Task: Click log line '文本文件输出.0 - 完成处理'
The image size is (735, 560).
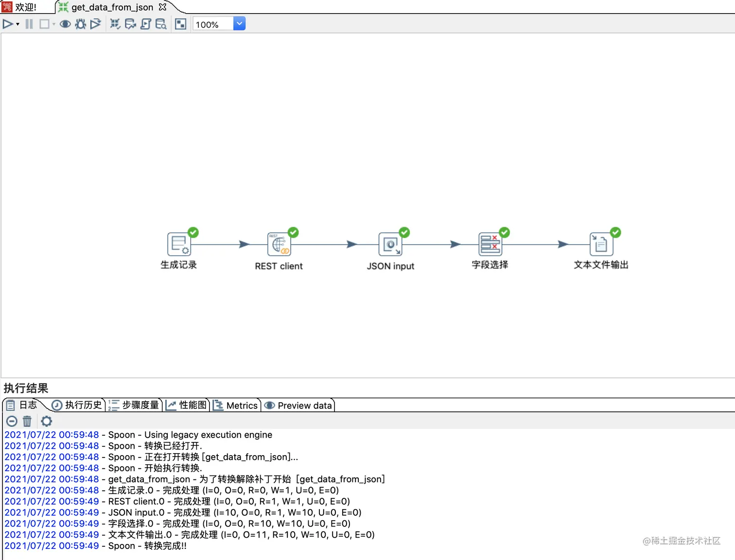Action: pyautogui.click(x=190, y=535)
